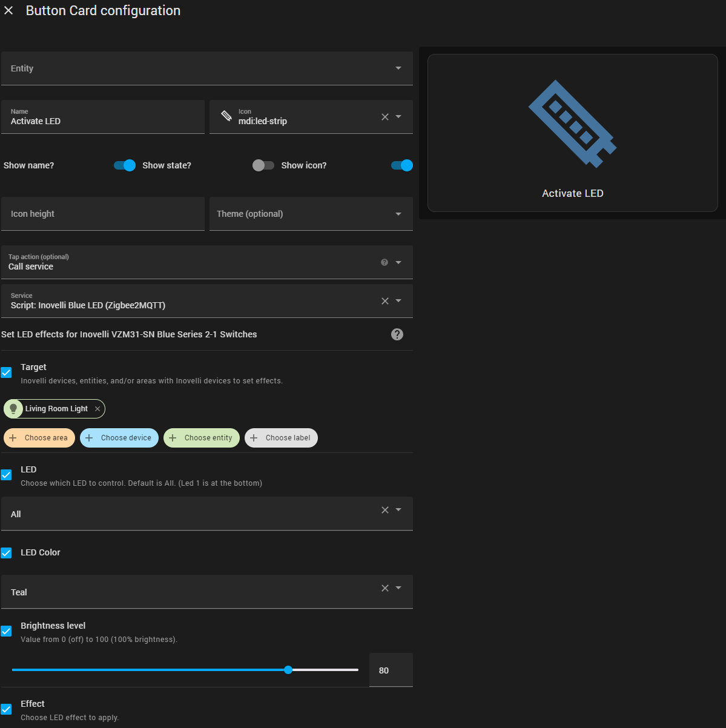Toggle the Show name switch

[125, 165]
